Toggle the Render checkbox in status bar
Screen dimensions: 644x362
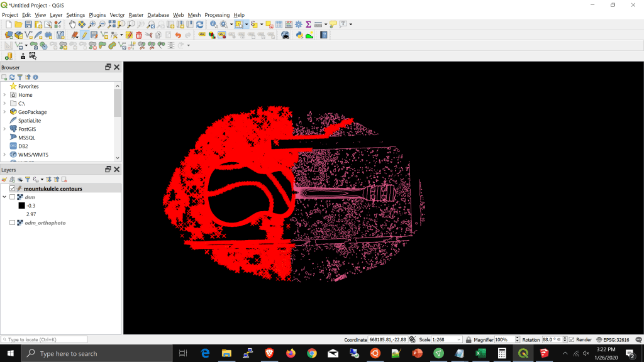coord(572,339)
